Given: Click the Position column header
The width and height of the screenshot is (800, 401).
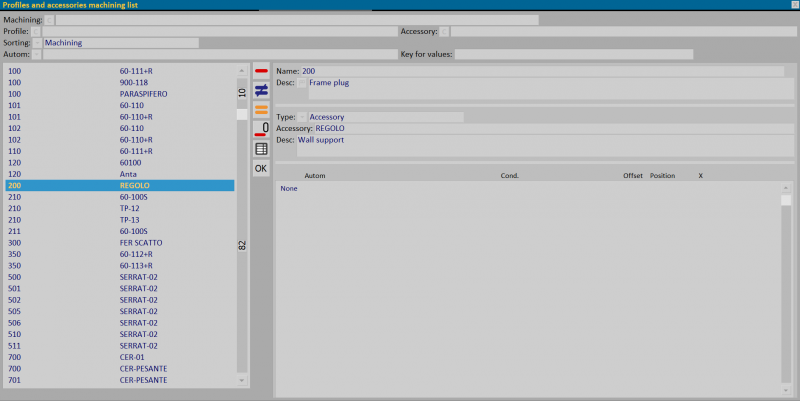Looking at the screenshot, I should click(x=662, y=176).
